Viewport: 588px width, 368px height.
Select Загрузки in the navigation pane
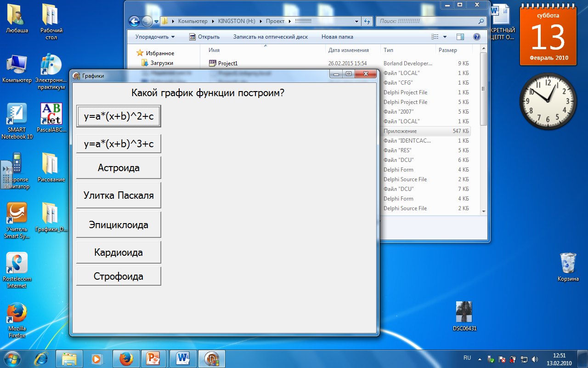[157, 63]
